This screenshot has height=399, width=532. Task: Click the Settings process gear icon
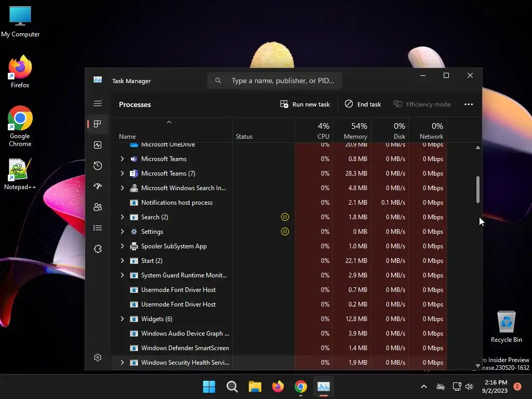tap(134, 231)
